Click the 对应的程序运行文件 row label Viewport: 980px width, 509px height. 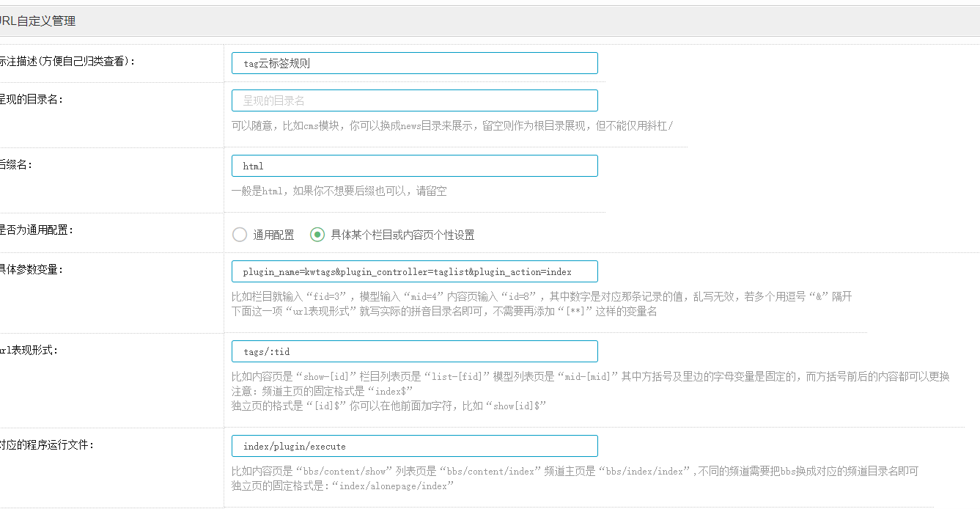tap(47, 444)
